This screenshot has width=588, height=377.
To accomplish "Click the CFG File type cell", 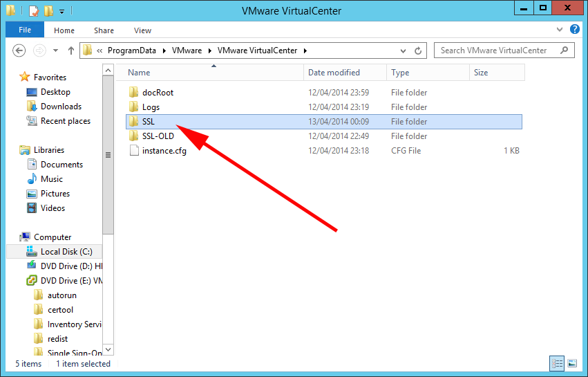I will point(406,151).
